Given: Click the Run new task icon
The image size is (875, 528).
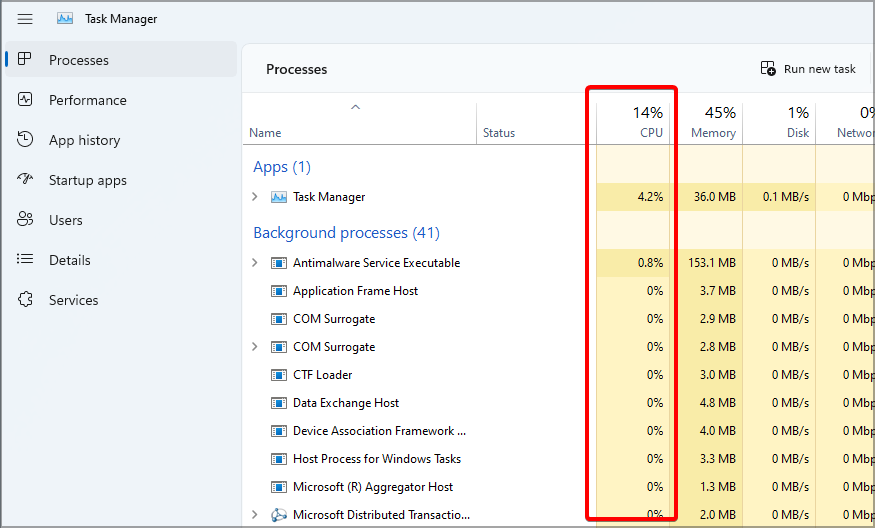Looking at the screenshot, I should (768, 69).
